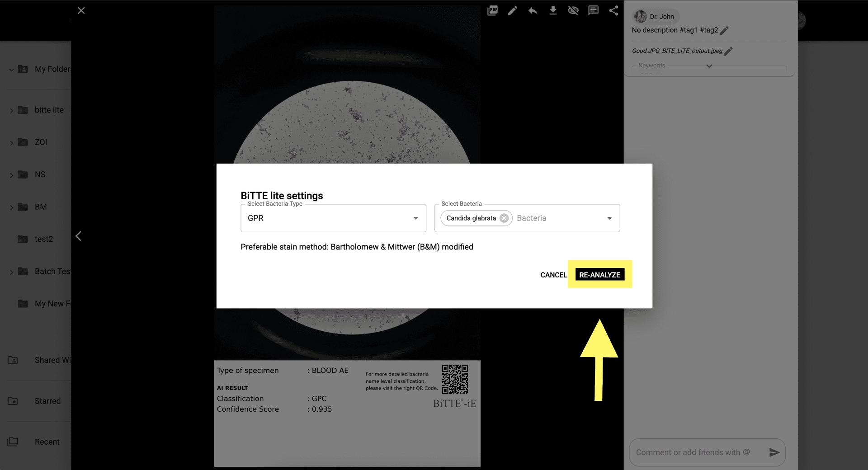
Task: Go to previous image with left chevron
Action: click(78, 236)
